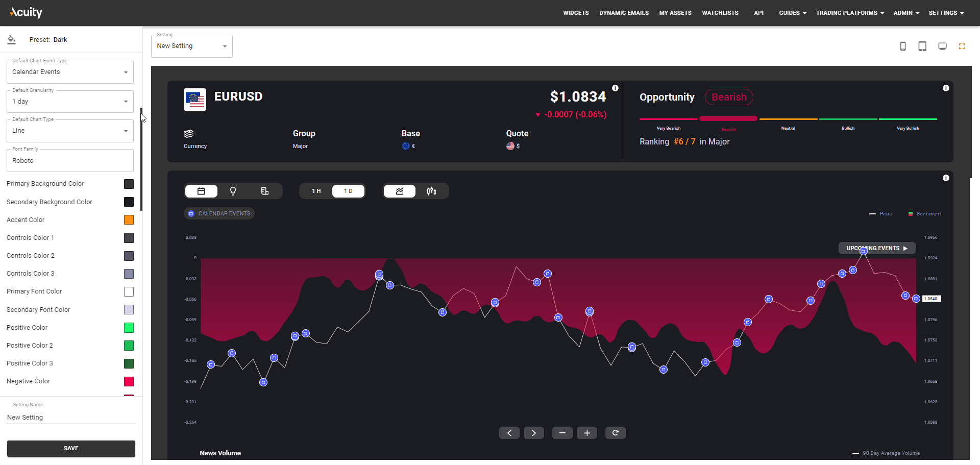
Task: Open the DYNAMIC EMAILS page
Action: click(624, 13)
